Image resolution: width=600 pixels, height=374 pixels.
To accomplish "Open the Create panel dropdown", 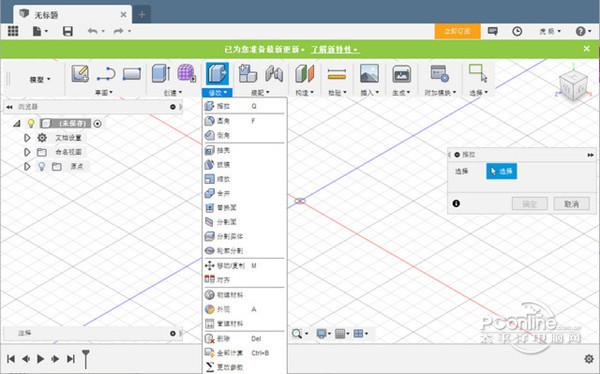I will [x=173, y=93].
